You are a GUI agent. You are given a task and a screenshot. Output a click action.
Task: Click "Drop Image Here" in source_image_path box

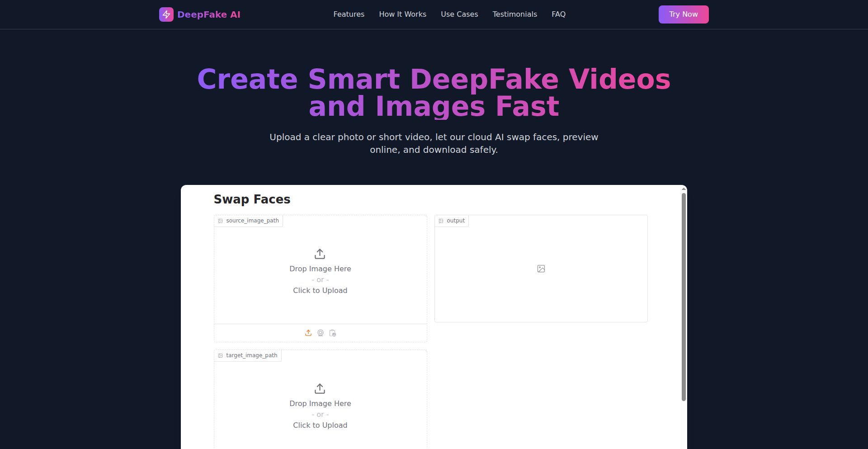pyautogui.click(x=320, y=269)
